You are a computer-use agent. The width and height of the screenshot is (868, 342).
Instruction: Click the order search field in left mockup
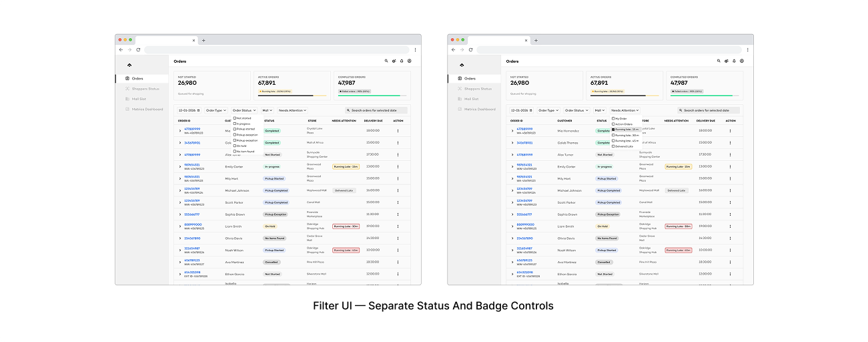coord(376,110)
